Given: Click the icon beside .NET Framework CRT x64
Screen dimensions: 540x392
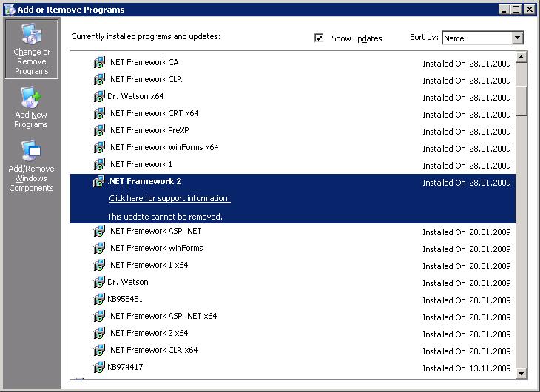Looking at the screenshot, I should pyautogui.click(x=99, y=113).
